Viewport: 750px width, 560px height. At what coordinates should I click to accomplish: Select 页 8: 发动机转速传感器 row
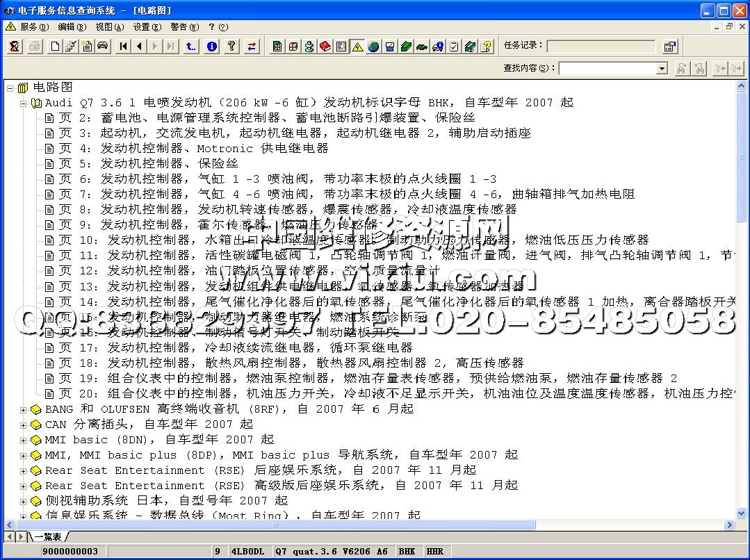pyautogui.click(x=281, y=209)
